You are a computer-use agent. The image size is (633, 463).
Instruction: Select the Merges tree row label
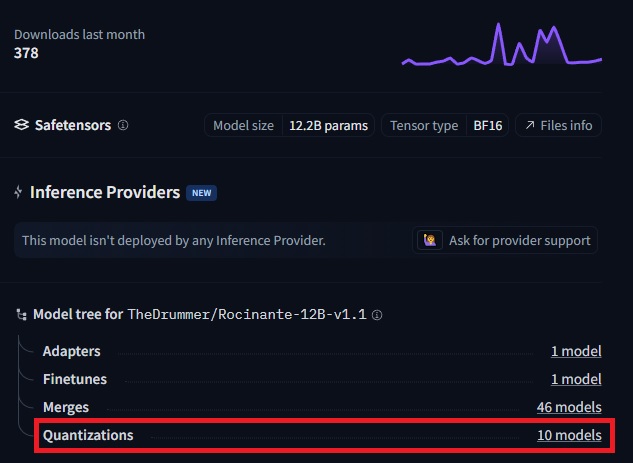click(66, 407)
